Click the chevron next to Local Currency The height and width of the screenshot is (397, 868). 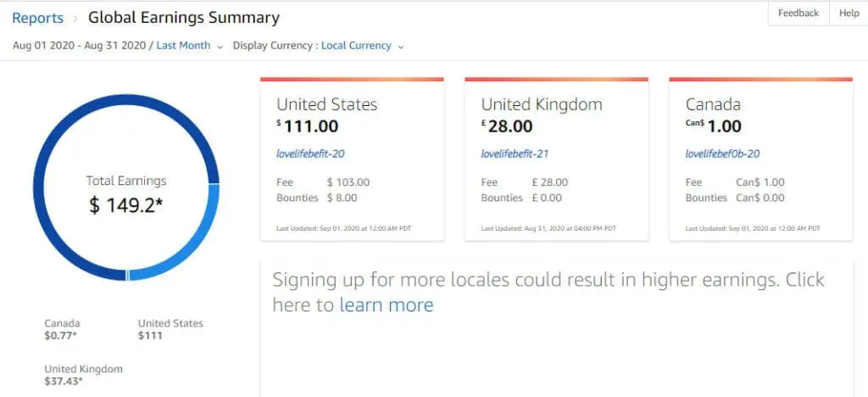401,47
